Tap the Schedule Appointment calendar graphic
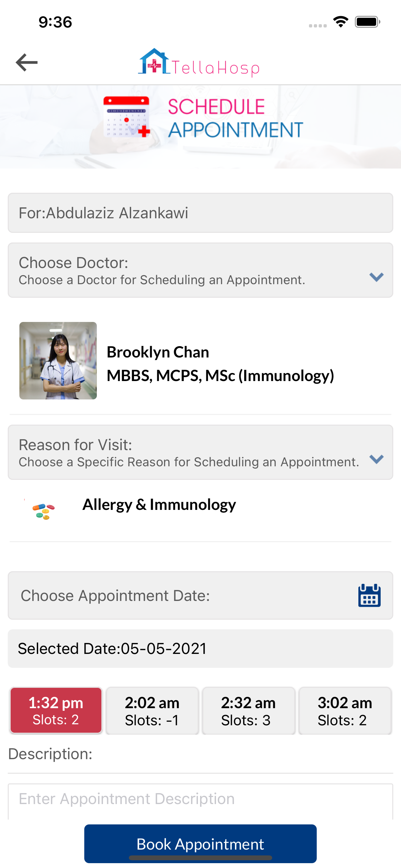Screen dimensions: 401x868 [127, 117]
